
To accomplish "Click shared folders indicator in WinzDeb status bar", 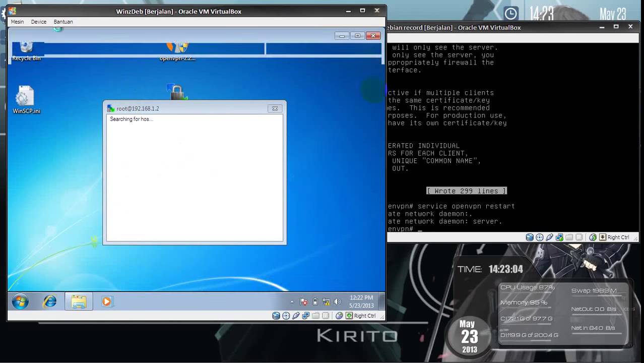I will [316, 316].
